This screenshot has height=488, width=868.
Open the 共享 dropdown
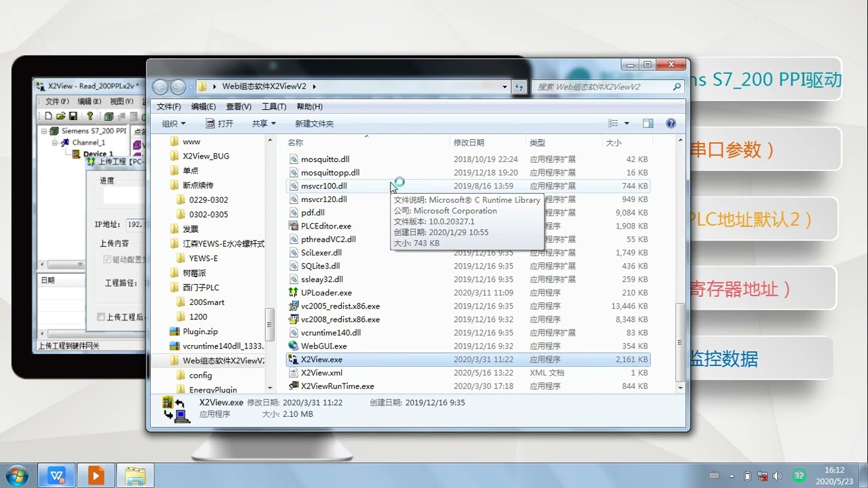pyautogui.click(x=264, y=123)
